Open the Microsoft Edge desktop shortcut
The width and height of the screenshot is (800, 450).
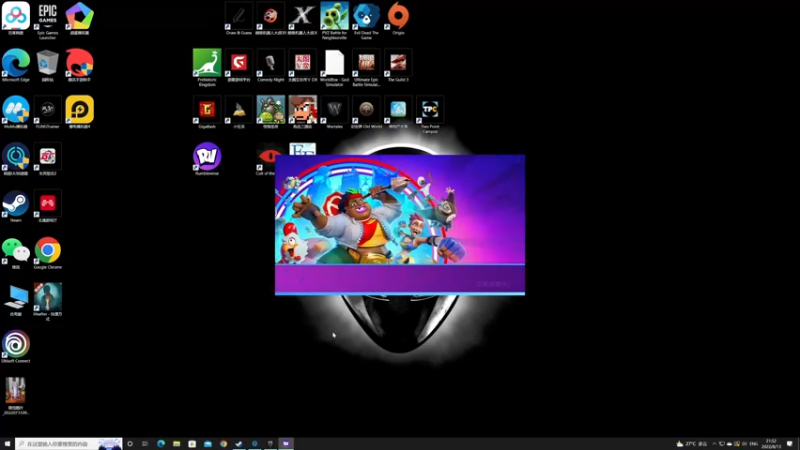point(16,65)
